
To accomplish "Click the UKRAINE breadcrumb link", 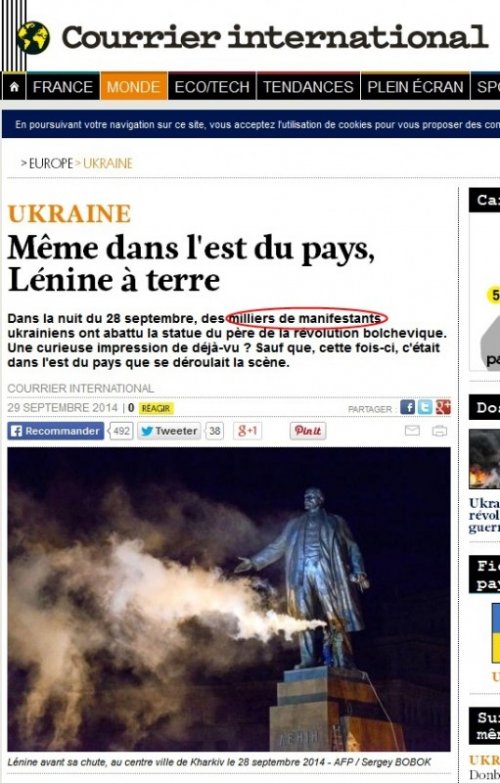I will tap(107, 163).
